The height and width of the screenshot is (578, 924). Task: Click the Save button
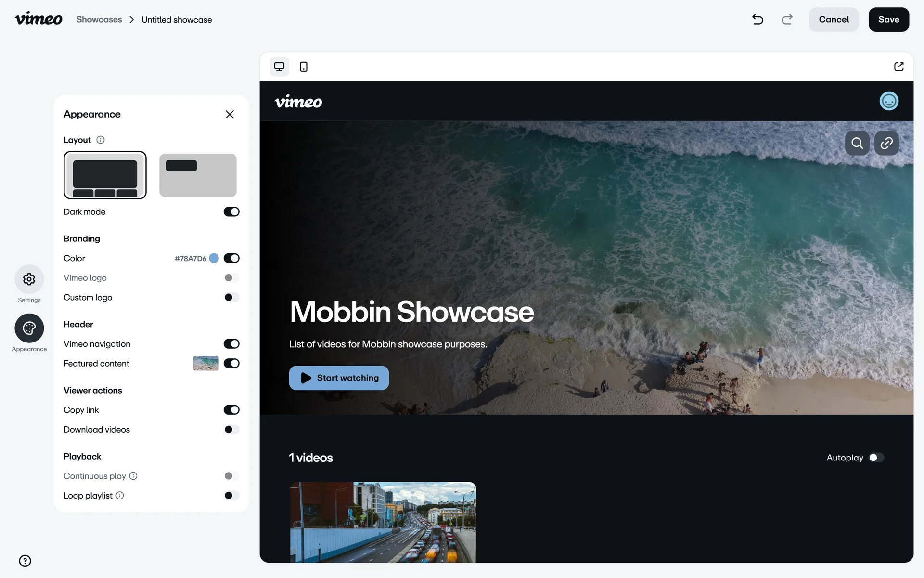(x=888, y=19)
